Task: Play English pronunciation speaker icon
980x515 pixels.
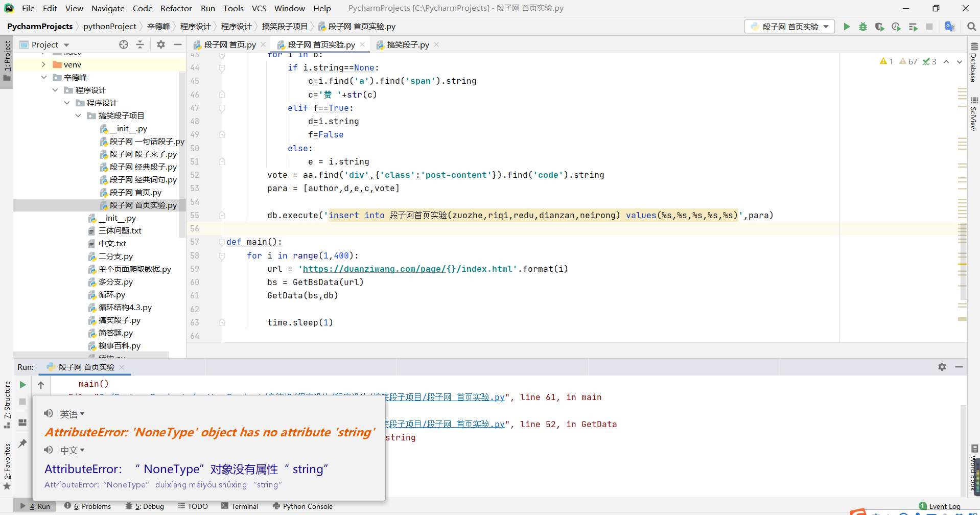Action: (49, 413)
